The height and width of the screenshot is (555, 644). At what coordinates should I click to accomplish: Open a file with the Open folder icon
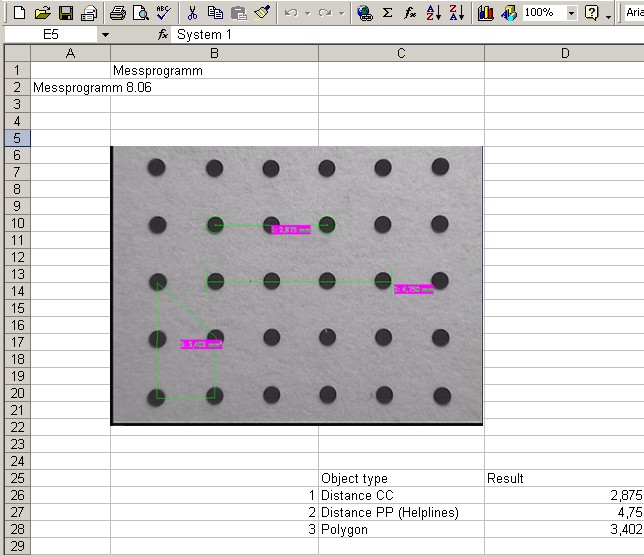tap(42, 13)
